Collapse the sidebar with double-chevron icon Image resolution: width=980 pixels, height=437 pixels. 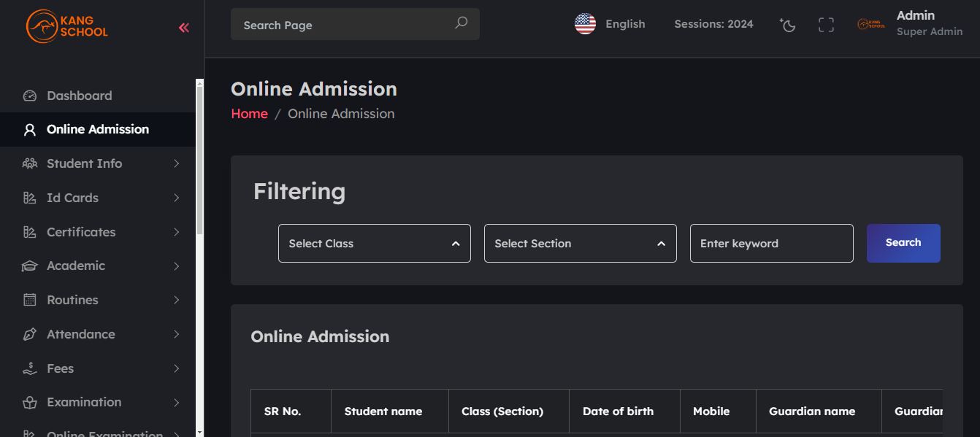[x=184, y=28]
